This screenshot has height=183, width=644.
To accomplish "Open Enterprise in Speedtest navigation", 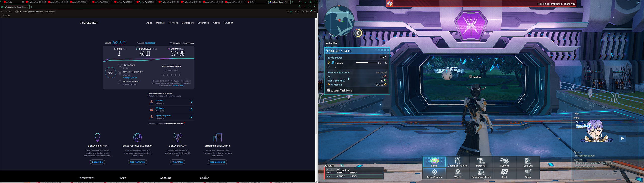I will (203, 23).
